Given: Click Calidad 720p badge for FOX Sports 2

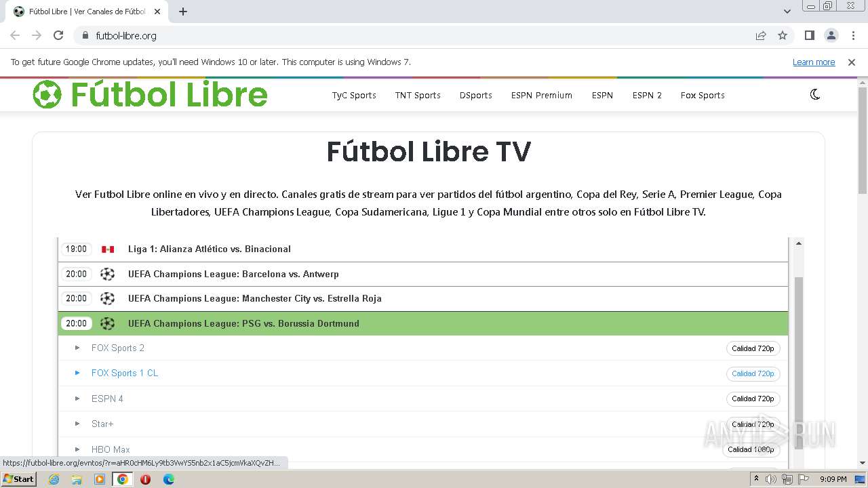Looking at the screenshot, I should click(753, 348).
